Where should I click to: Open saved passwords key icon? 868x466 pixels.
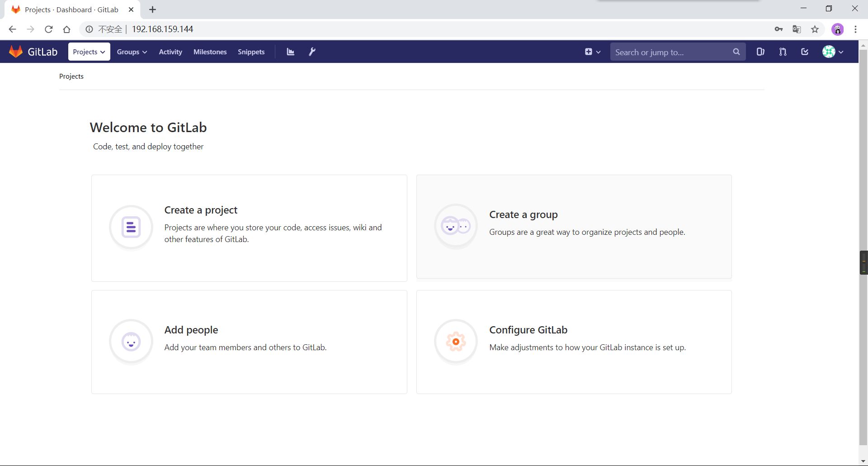[778, 29]
